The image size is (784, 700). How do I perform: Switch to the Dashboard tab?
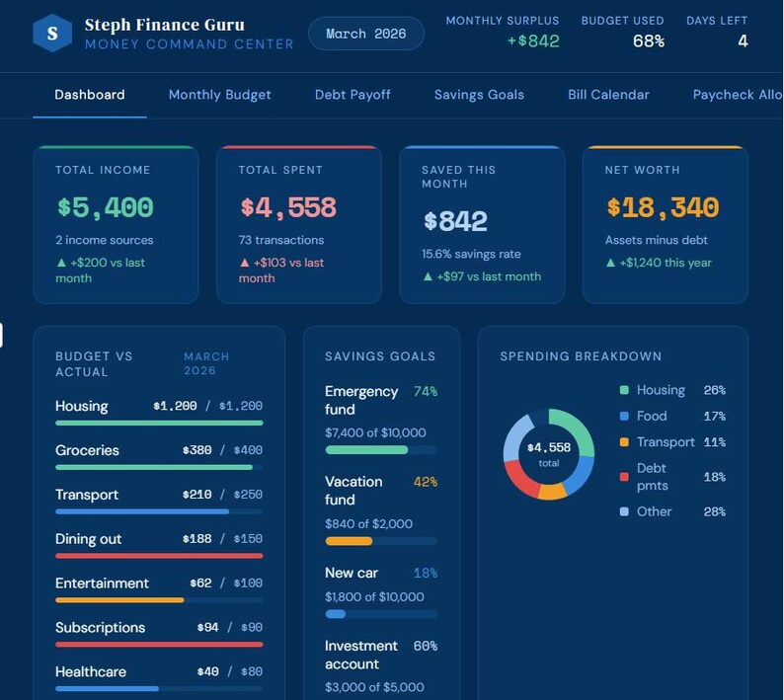click(90, 95)
